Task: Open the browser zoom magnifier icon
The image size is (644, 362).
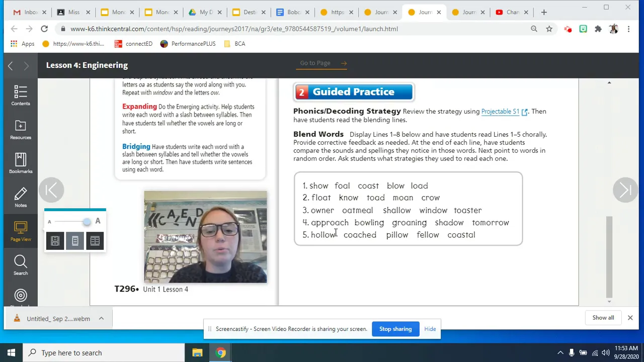Action: (x=534, y=29)
